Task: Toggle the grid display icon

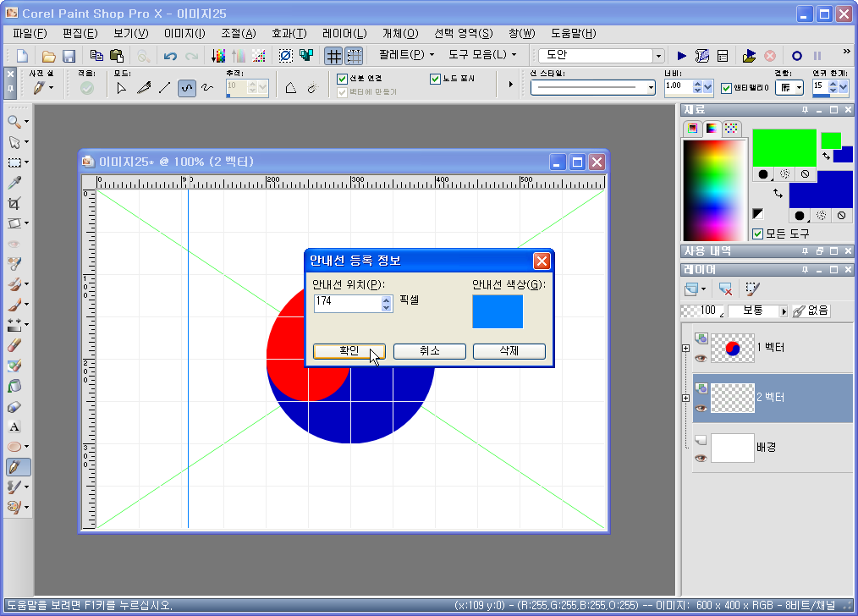Action: click(x=333, y=56)
